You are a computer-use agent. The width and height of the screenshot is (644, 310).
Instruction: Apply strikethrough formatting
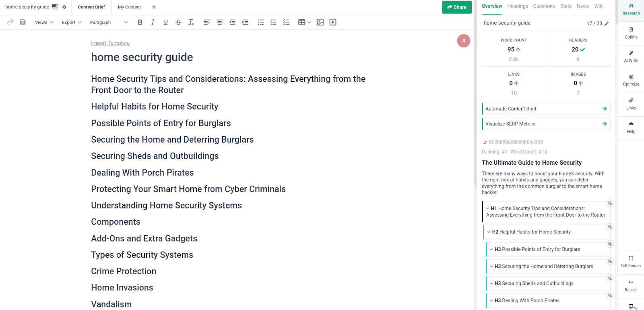[x=178, y=22]
